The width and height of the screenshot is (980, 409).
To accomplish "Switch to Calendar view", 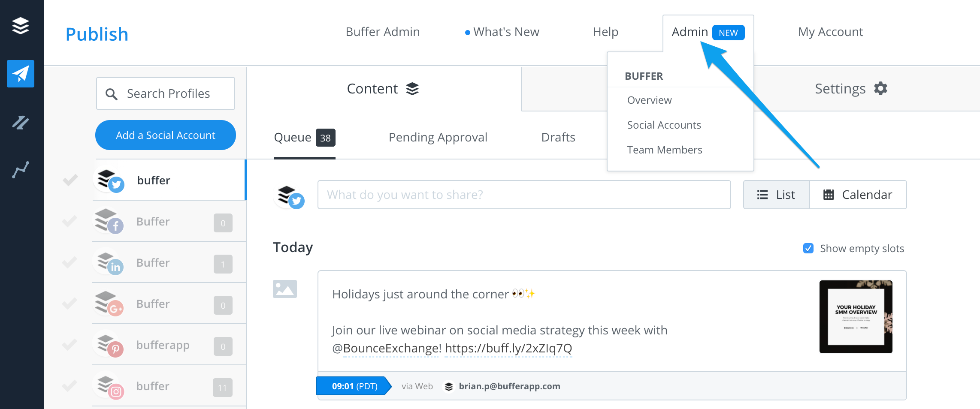I will click(867, 195).
